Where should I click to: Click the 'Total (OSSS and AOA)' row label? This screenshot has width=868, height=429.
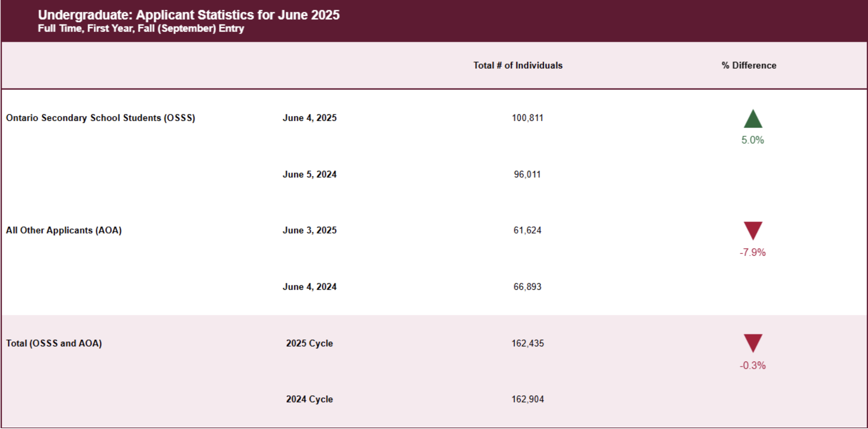(54, 343)
